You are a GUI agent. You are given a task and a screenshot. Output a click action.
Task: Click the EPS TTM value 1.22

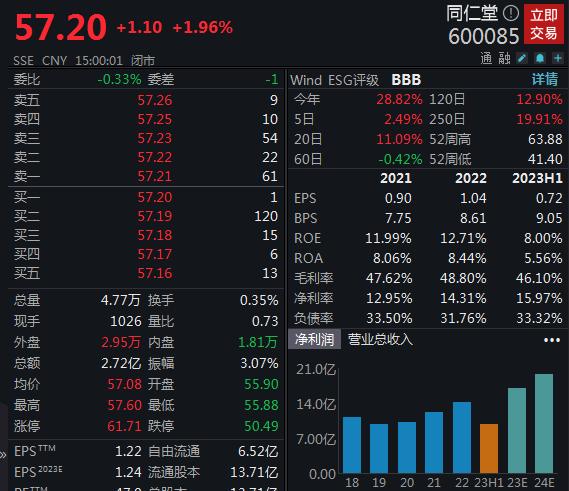click(128, 451)
